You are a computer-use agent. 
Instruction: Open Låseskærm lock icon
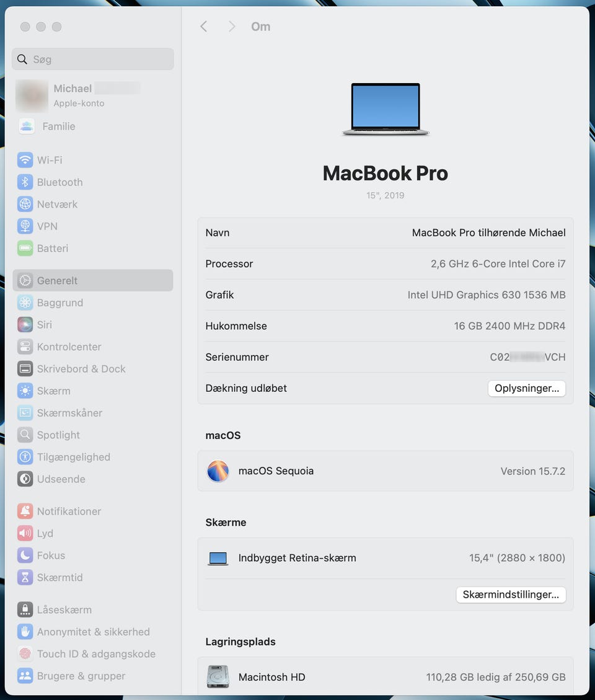[25, 609]
